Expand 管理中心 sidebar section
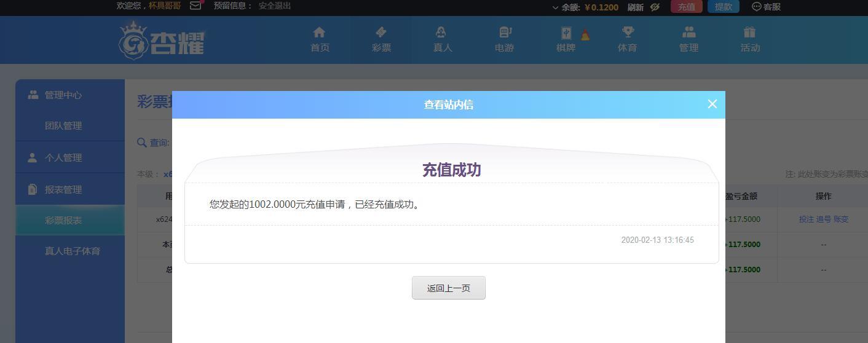The height and width of the screenshot is (343, 868). (63, 95)
